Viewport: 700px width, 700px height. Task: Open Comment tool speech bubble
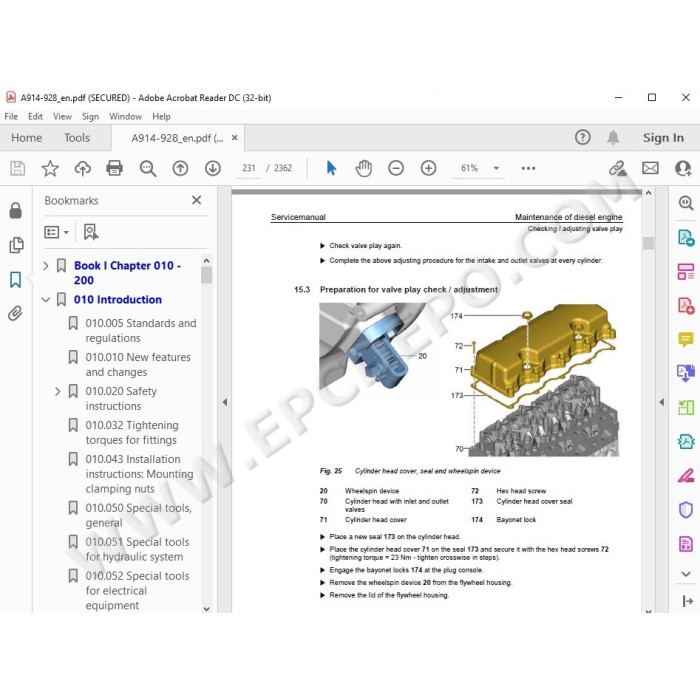click(x=686, y=340)
